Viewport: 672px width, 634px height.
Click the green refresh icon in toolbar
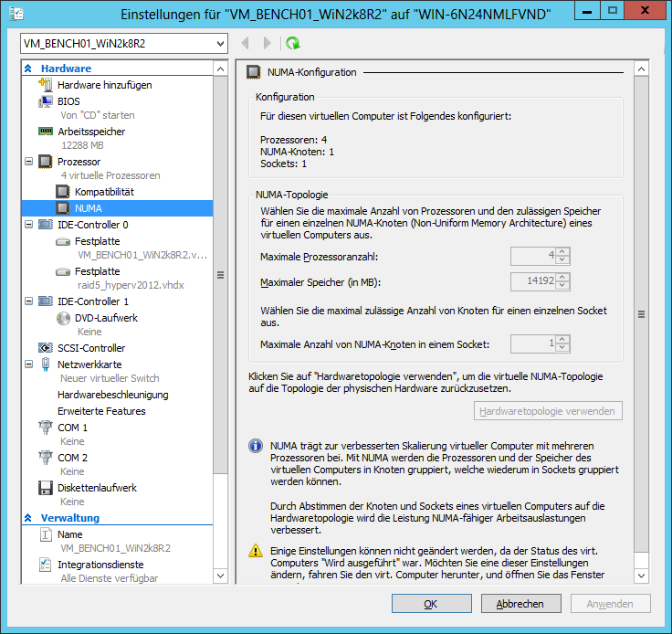292,43
